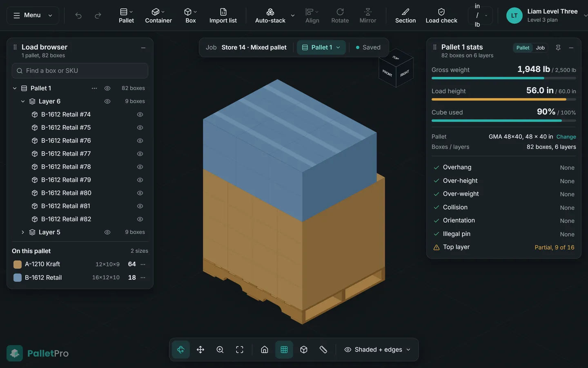Collapse the Layer 6 tree node

click(x=23, y=101)
